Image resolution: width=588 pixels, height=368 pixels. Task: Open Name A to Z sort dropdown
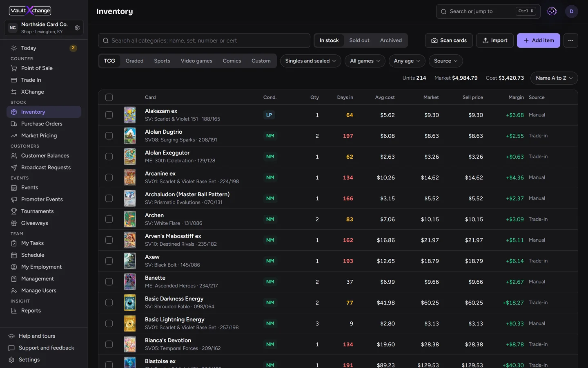coord(554,78)
